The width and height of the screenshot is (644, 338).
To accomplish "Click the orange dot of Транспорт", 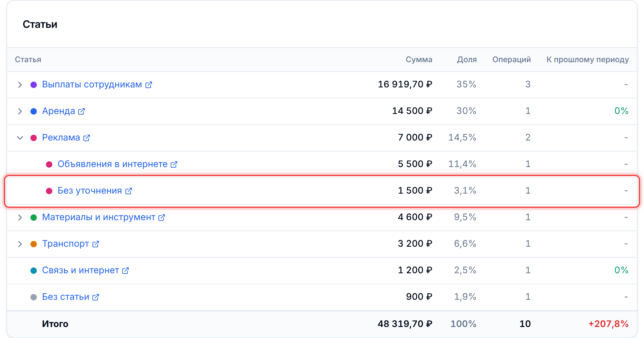I will (x=34, y=244).
